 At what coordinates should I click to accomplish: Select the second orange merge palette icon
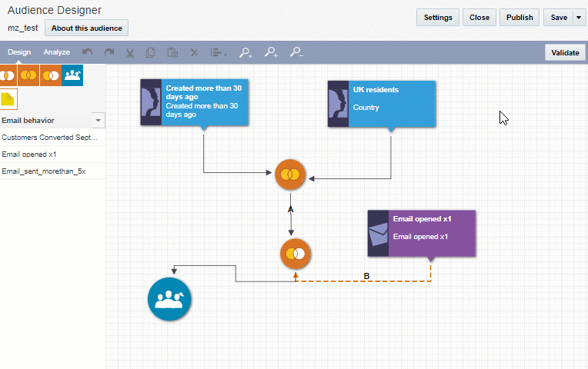28,75
